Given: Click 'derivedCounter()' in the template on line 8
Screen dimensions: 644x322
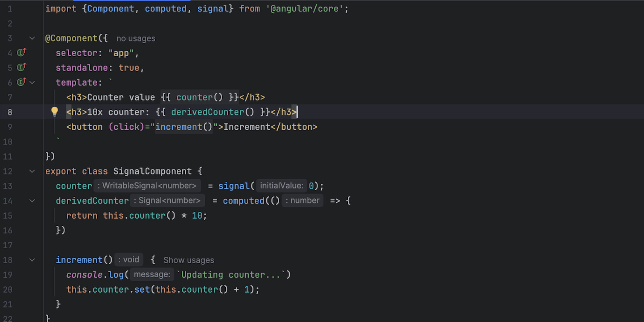Looking at the screenshot, I should [213, 112].
